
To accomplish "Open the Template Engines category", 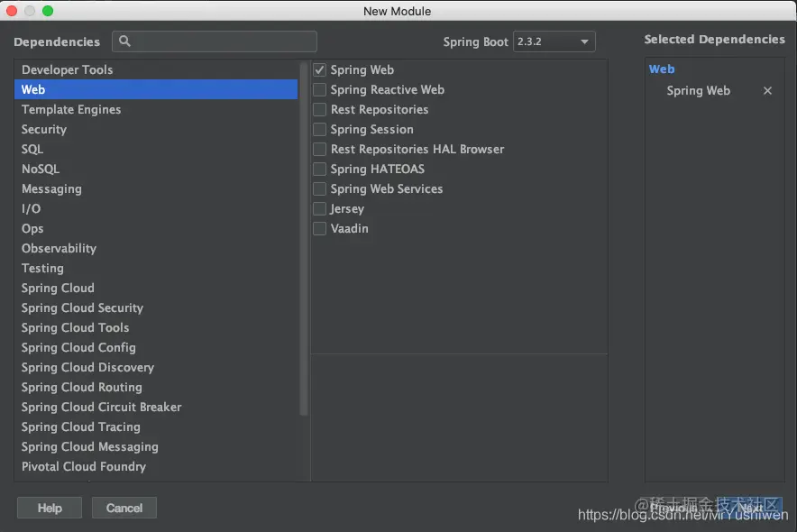I will [156, 109].
